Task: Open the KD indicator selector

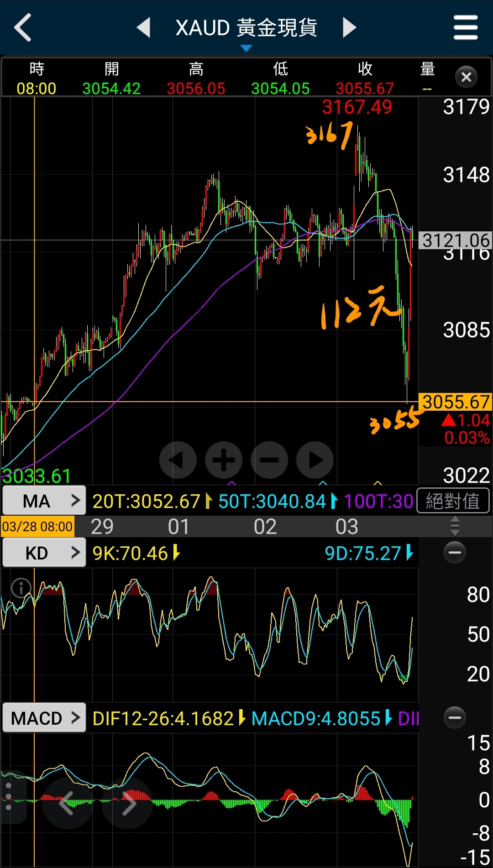Action: pyautogui.click(x=44, y=553)
